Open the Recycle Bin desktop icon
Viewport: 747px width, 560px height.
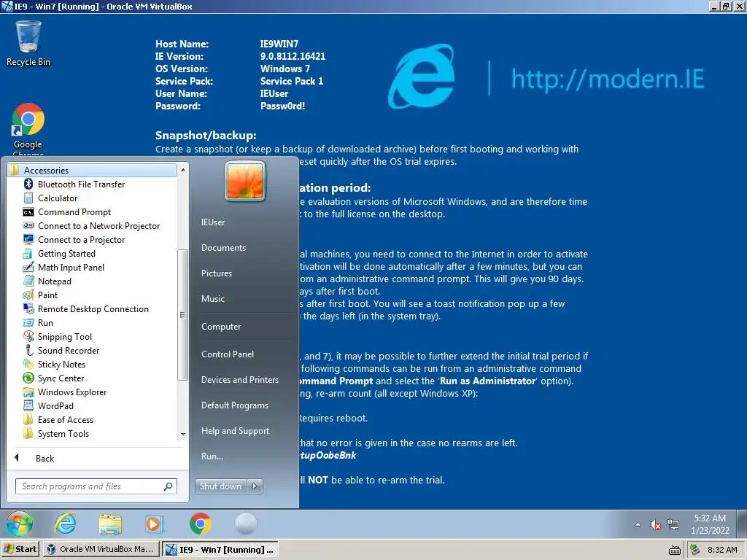28,43
